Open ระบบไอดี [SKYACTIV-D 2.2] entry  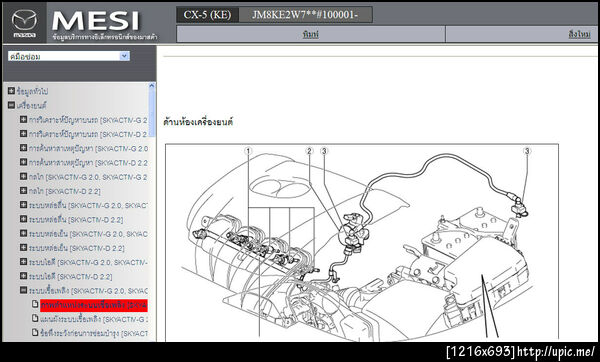71,276
